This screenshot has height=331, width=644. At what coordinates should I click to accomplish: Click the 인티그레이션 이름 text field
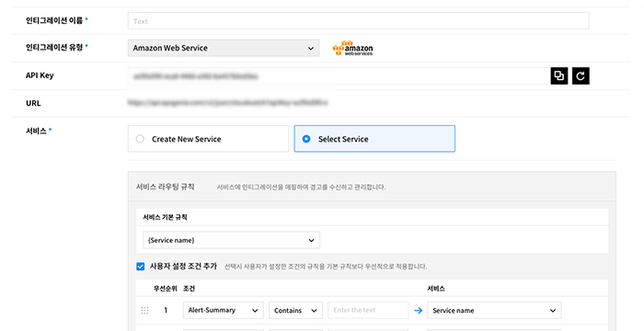[359, 21]
